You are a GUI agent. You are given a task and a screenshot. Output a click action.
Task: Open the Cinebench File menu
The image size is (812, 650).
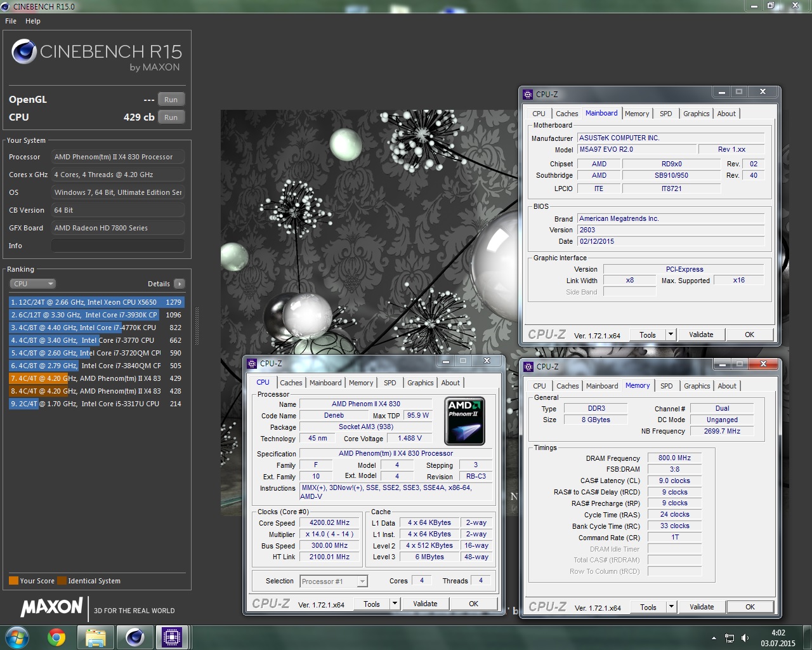click(11, 21)
